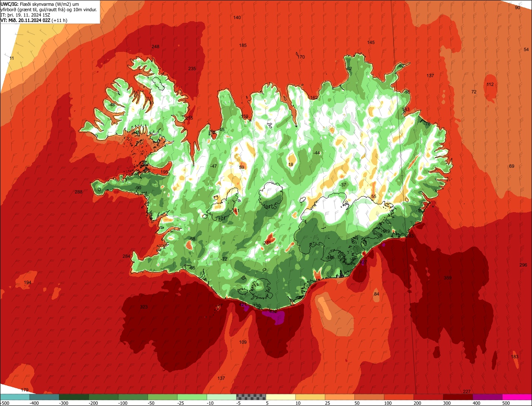Click the value -37 north of Vatnajökull
Image resolution: width=532 pixels, height=406 pixels.
[x=343, y=184]
